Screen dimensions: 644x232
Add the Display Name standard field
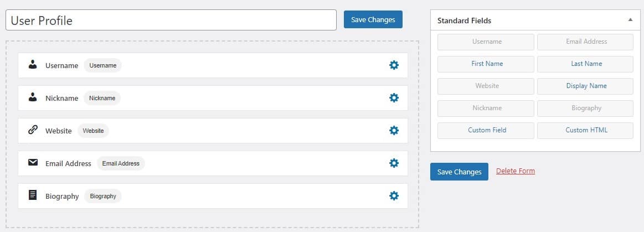585,86
